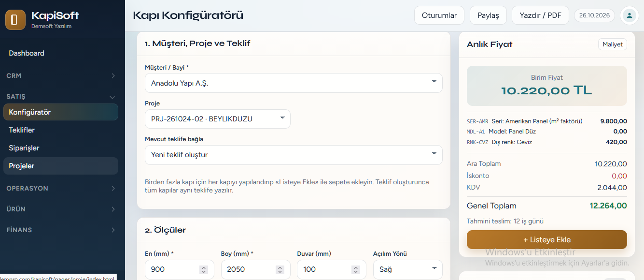Click the Model: Panel Düz row

click(x=547, y=132)
